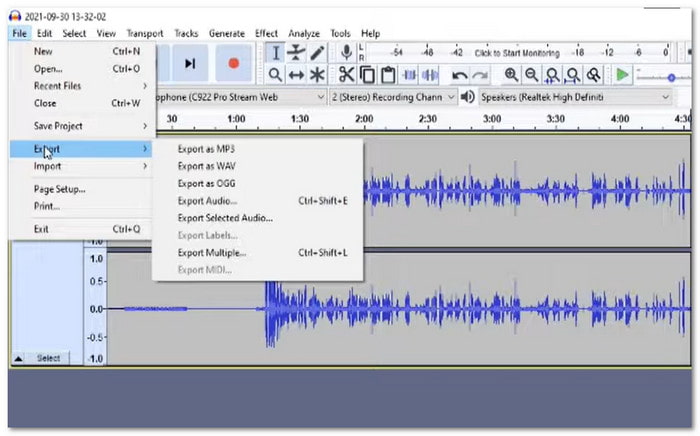Click the track Select button
Image resolution: width=700 pixels, height=436 pixels.
(x=48, y=358)
